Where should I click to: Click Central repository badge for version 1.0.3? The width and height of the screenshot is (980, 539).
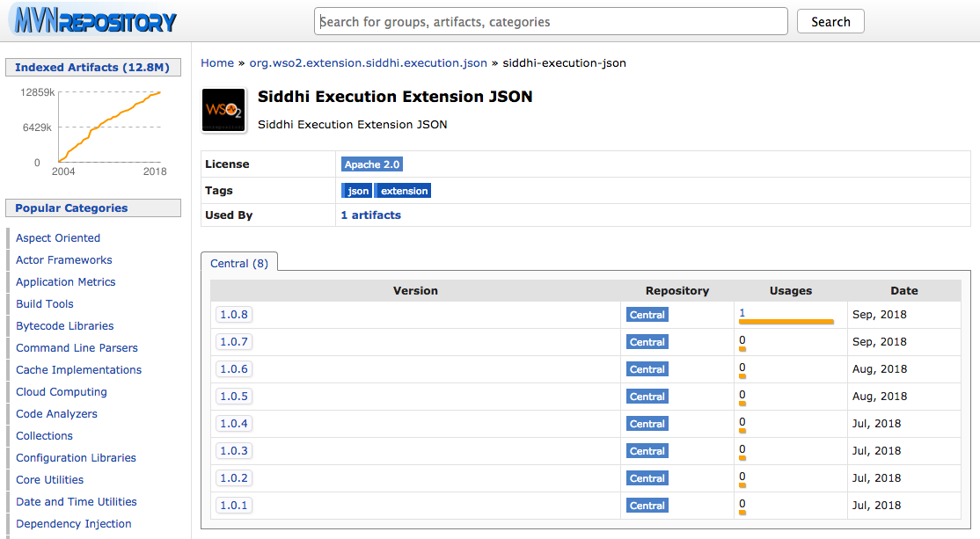coord(647,451)
